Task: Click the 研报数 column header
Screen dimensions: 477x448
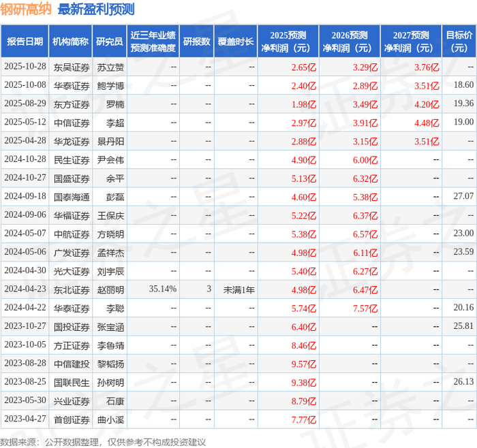Action: pyautogui.click(x=196, y=42)
